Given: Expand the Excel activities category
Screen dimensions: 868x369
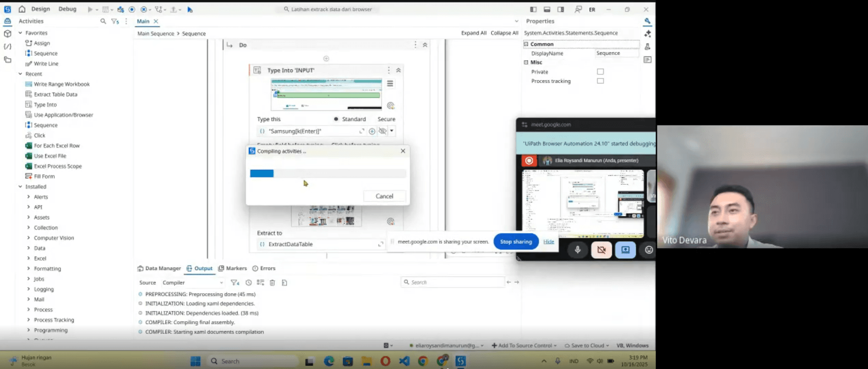Looking at the screenshot, I should tap(28, 258).
